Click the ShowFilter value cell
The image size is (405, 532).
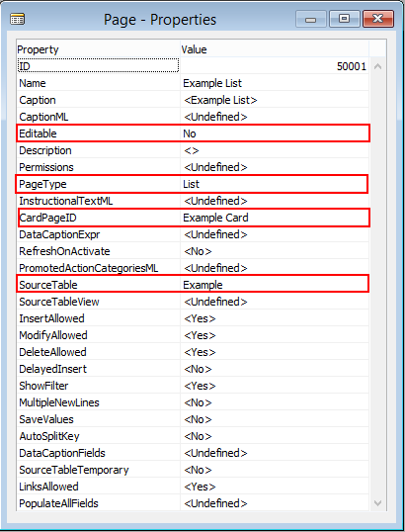point(275,386)
